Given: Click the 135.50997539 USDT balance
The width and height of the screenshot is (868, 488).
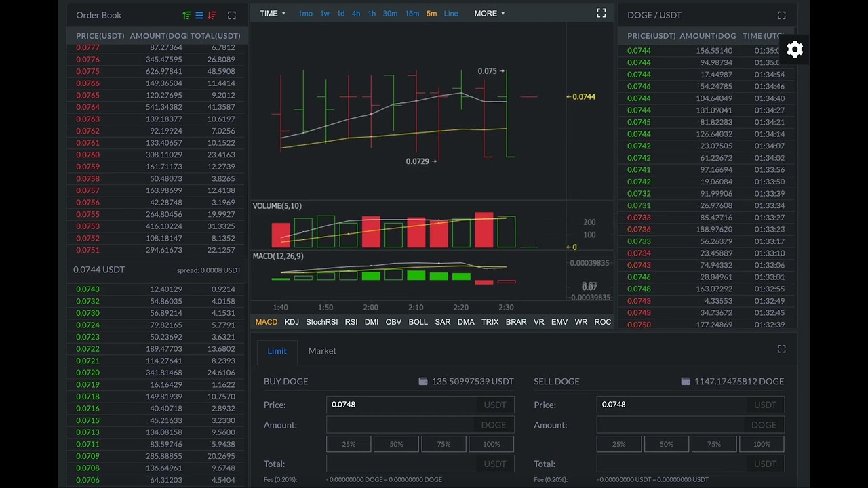Looking at the screenshot, I should pos(473,382).
